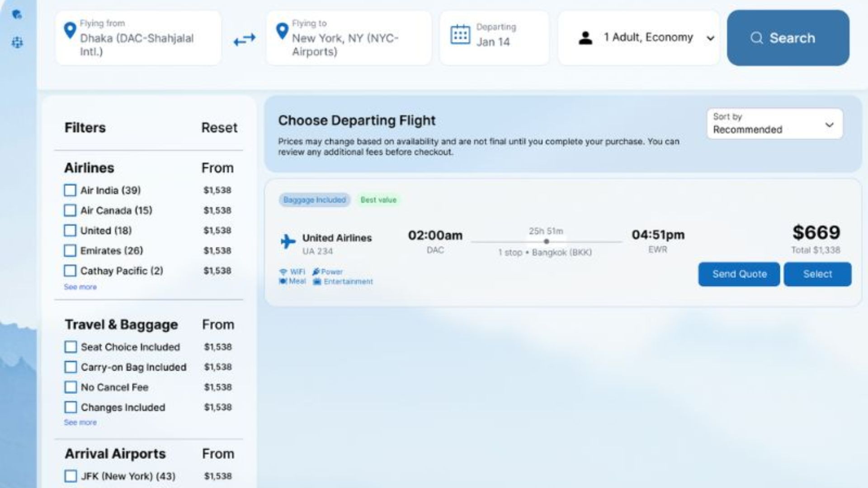Send a quote for the United flight

(739, 274)
